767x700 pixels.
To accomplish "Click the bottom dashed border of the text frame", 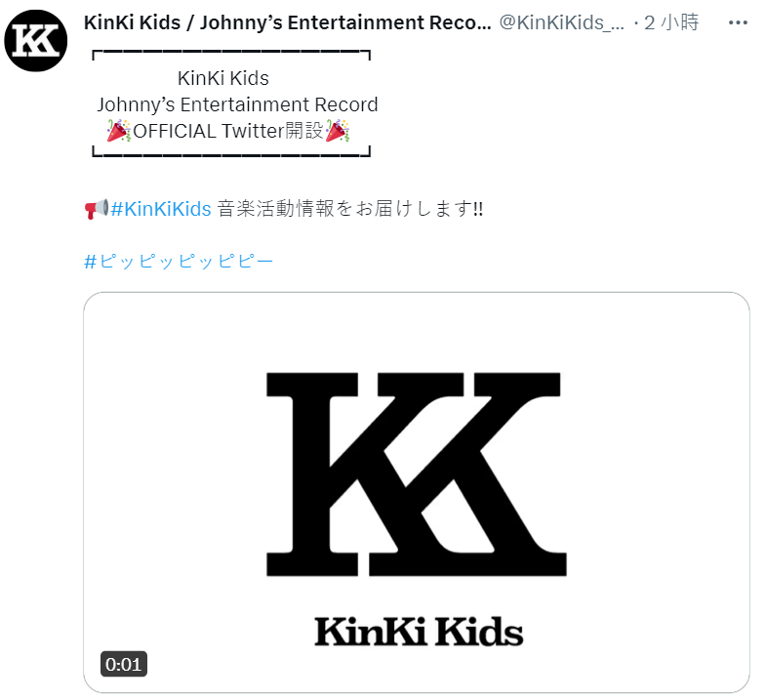I will 231,153.
